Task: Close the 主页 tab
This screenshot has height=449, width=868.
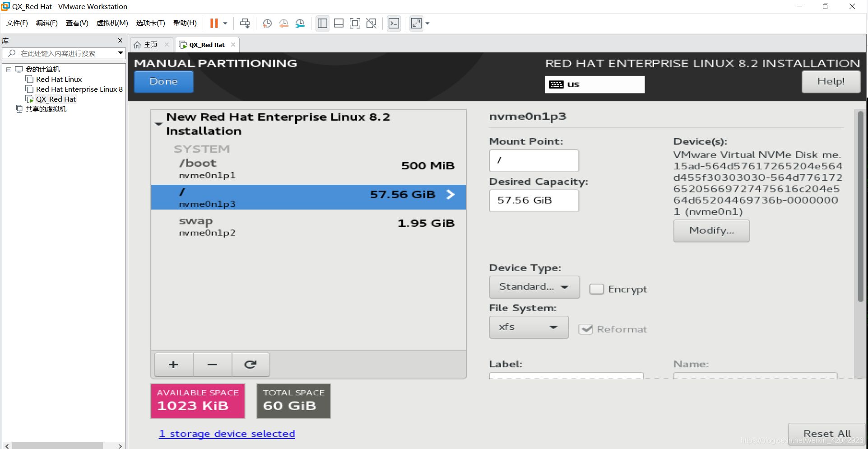Action: pyautogui.click(x=167, y=44)
